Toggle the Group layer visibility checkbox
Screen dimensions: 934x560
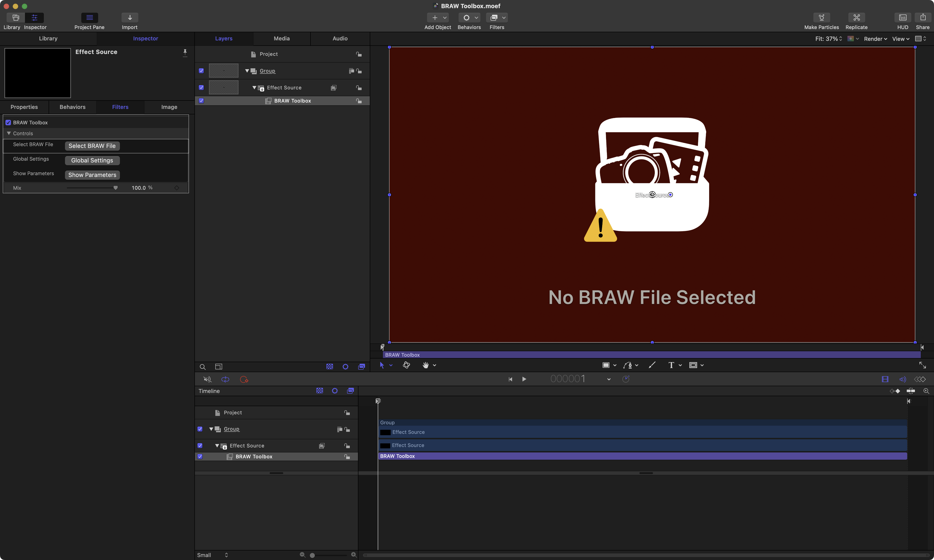(201, 71)
